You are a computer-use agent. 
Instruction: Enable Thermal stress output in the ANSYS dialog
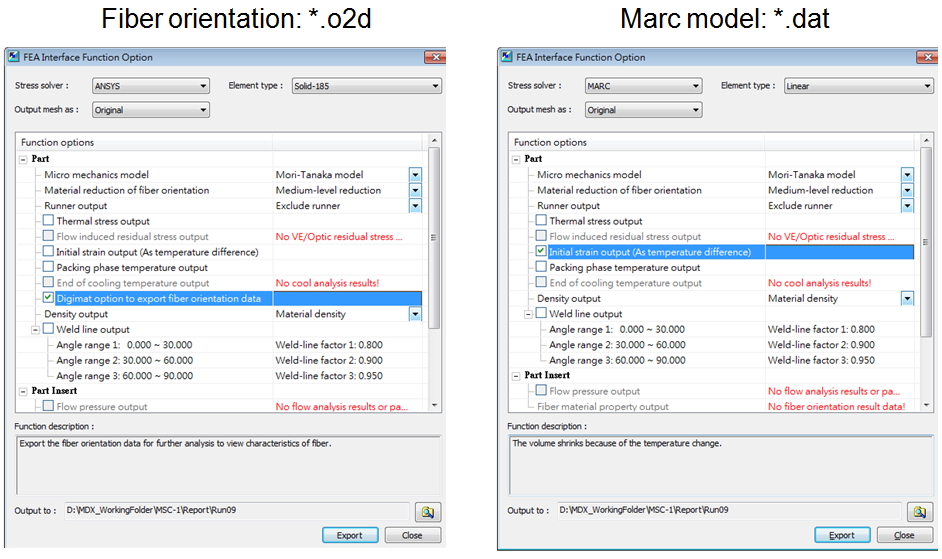(48, 221)
